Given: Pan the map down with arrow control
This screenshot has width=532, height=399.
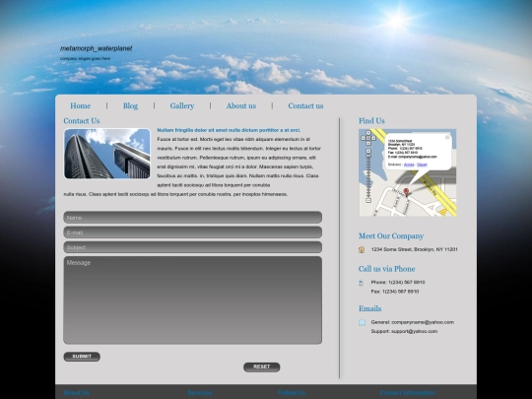Looking at the screenshot, I should point(368,143).
